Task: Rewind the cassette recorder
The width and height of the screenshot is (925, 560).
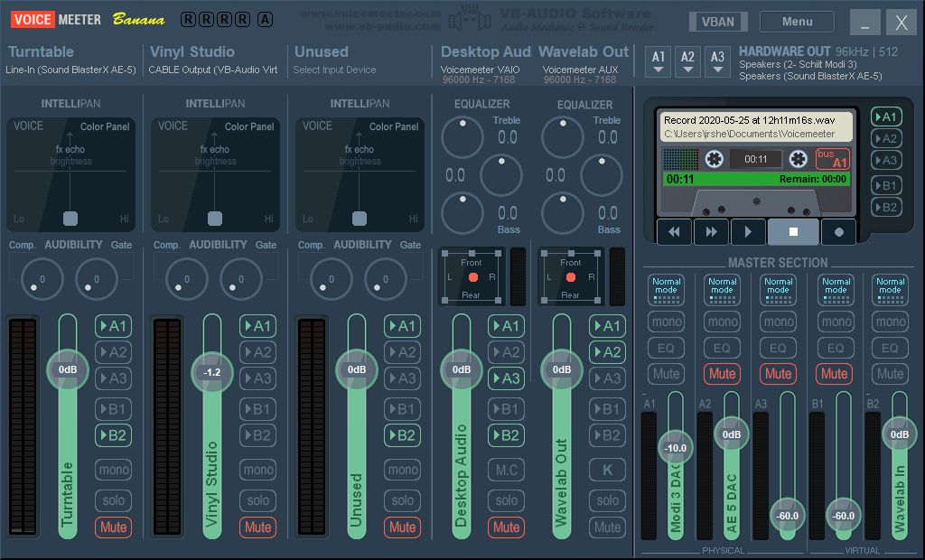Action: [674, 232]
